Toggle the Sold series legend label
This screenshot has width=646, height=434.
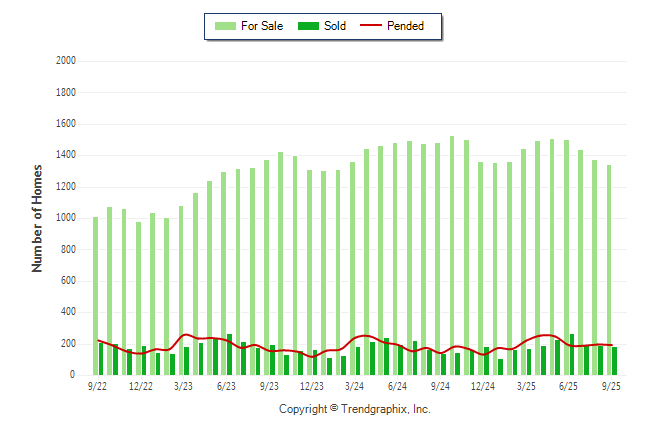point(335,26)
